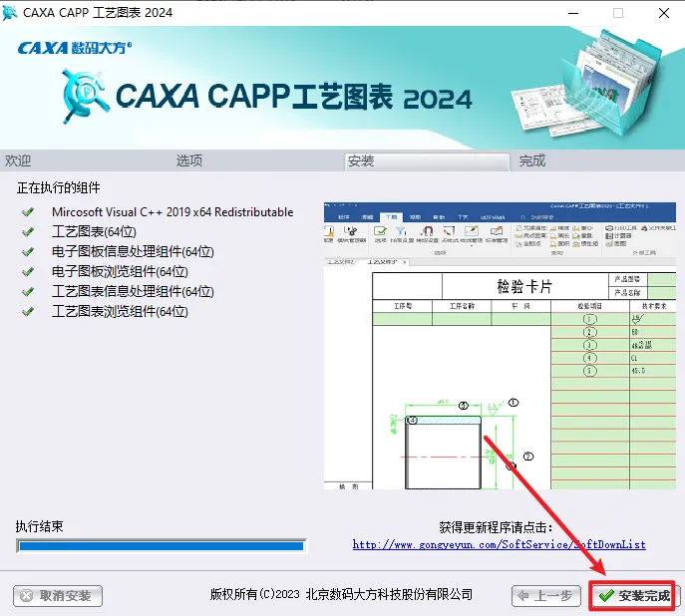Click checkmark beside 工艺图表(64位)

click(x=28, y=232)
